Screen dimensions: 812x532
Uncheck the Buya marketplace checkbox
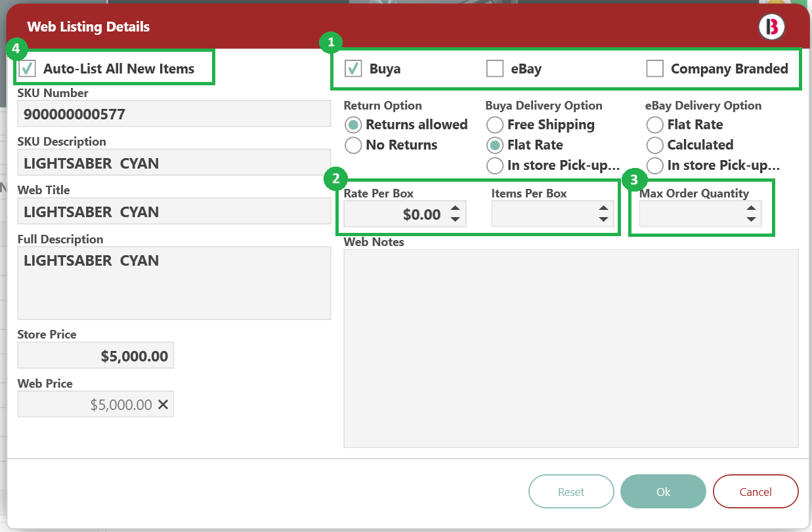353,68
